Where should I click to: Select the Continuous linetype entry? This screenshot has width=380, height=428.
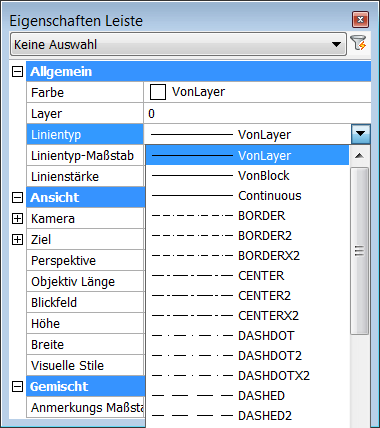tap(247, 196)
